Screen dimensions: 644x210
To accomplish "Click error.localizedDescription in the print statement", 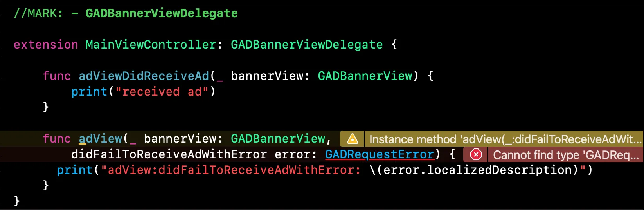I will (x=477, y=170).
